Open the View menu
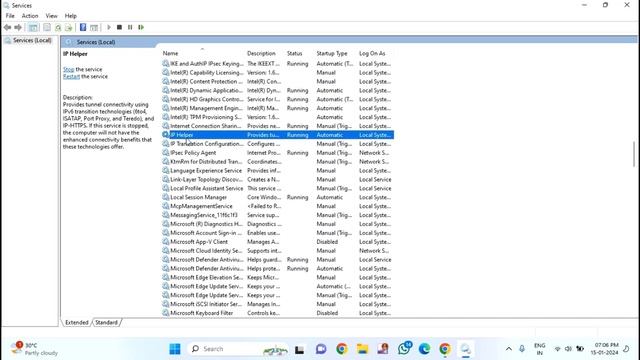 pos(51,16)
